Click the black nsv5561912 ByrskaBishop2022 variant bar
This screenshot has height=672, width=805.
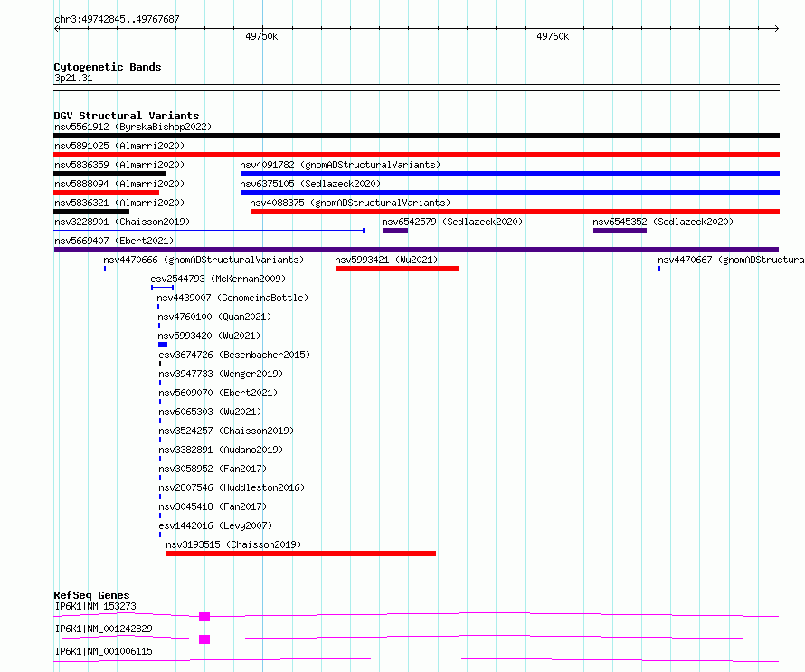416,136
